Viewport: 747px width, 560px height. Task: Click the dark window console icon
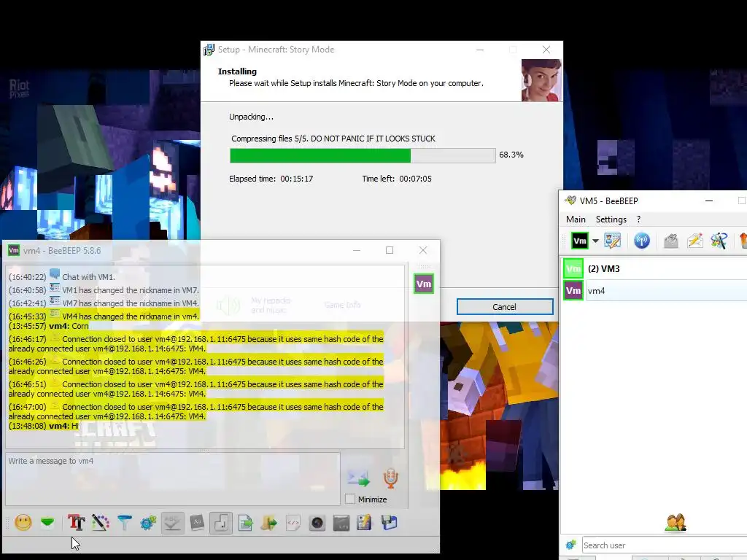(341, 522)
